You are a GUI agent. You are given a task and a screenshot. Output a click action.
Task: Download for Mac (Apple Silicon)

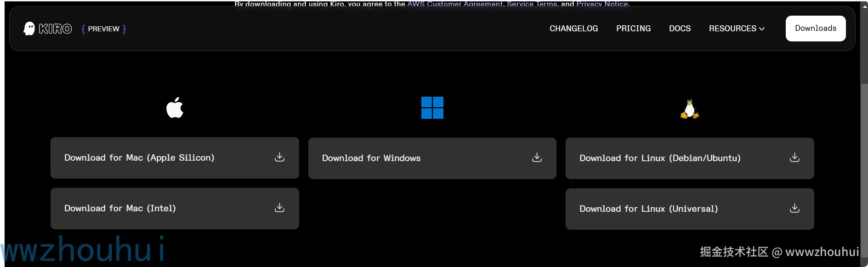tap(175, 158)
